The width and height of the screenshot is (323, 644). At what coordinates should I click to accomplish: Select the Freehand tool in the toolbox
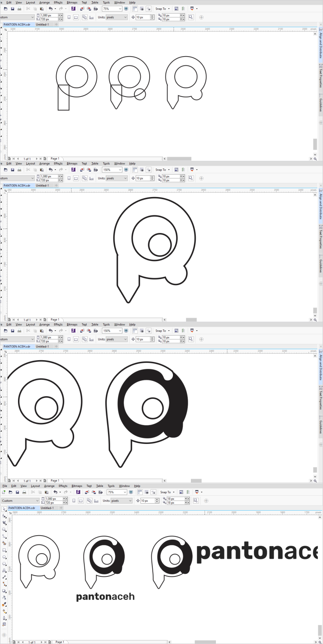point(4,537)
